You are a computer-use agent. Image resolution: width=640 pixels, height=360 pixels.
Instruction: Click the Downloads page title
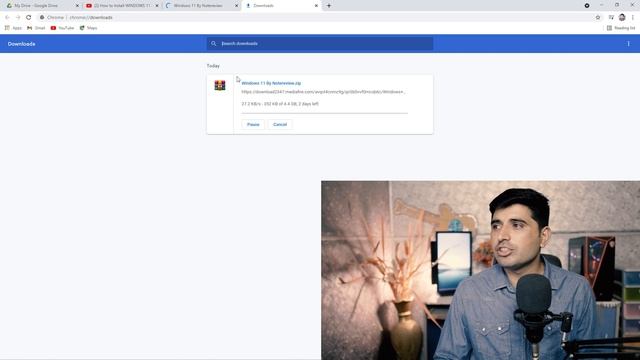21,44
